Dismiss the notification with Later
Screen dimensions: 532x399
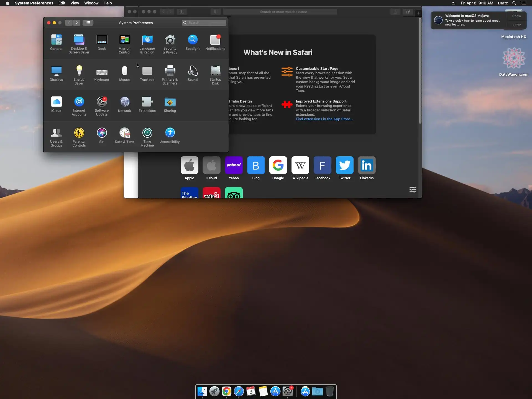(516, 25)
